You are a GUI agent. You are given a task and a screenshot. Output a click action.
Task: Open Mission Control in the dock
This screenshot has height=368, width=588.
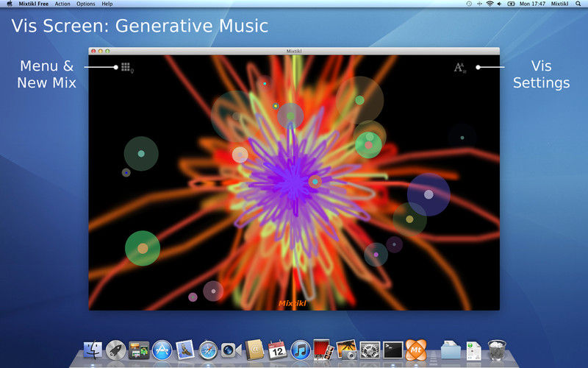(139, 350)
